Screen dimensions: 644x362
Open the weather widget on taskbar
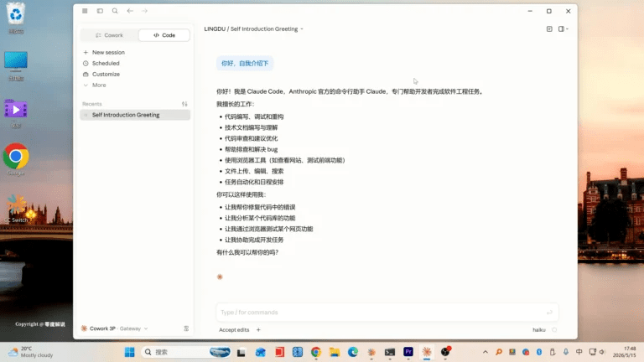[31, 352]
